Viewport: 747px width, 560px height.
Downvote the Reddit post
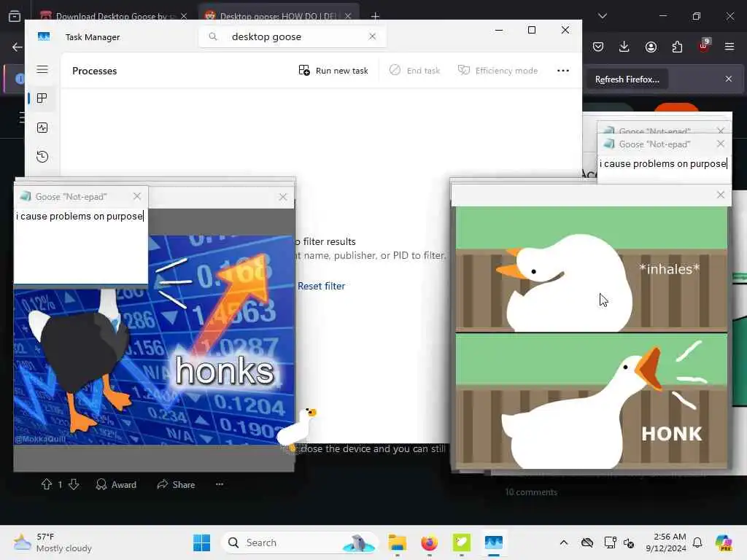pos(74,484)
